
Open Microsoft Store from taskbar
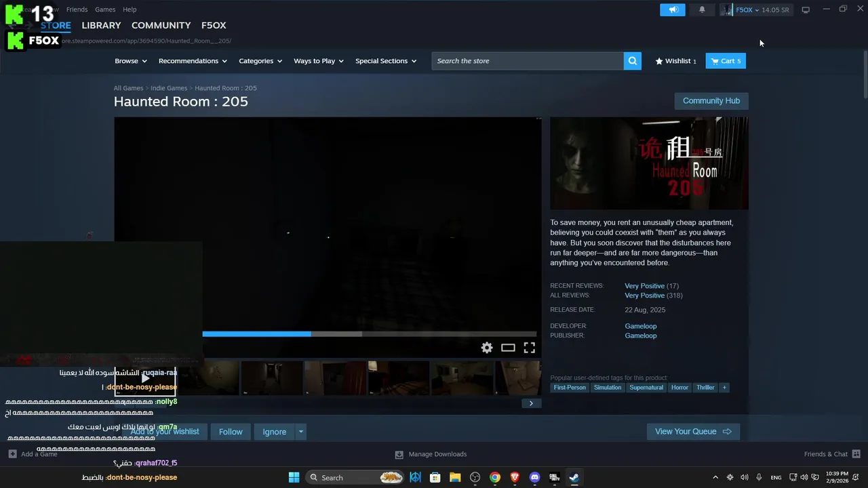tap(435, 477)
